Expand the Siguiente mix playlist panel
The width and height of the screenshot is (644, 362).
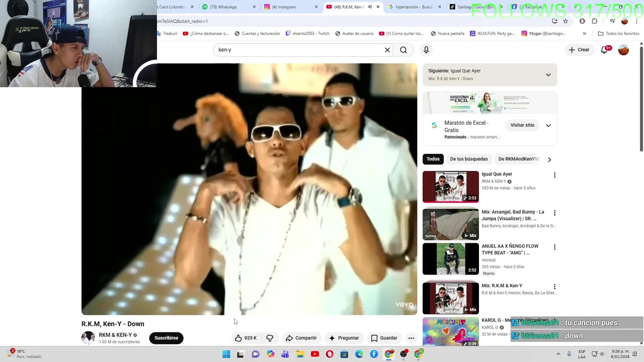[x=548, y=75]
